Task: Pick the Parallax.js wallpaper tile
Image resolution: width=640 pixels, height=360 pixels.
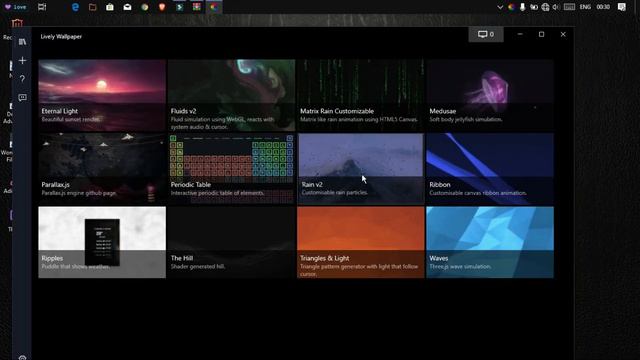Action: (102, 169)
